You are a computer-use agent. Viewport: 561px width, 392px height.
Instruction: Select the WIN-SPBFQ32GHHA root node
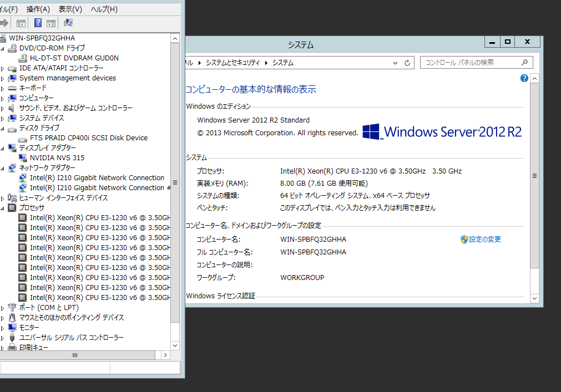tap(42, 38)
